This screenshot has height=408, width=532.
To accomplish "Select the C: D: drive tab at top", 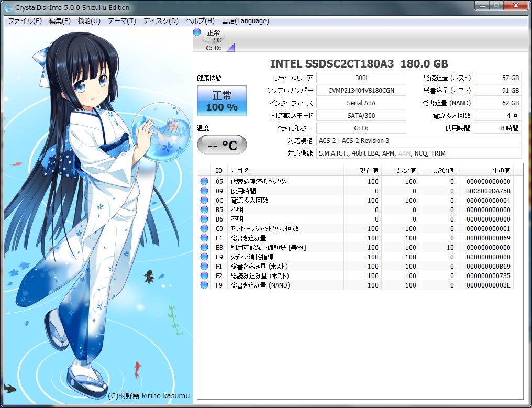I will pos(214,40).
